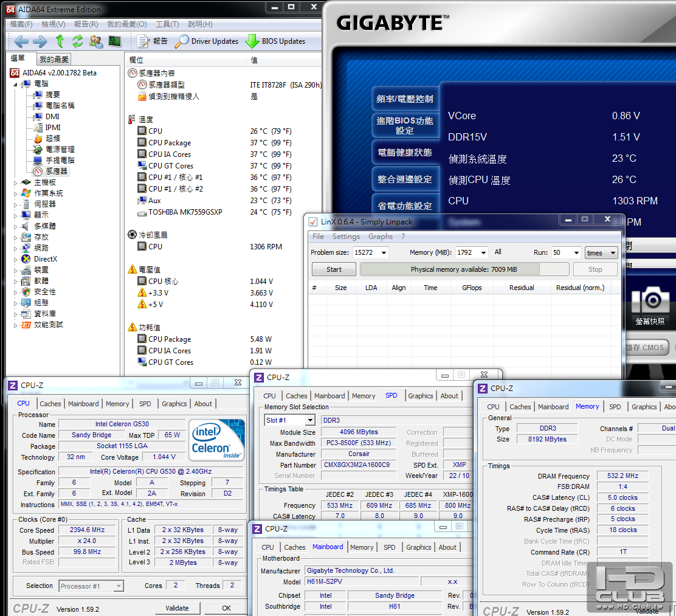Open the Slot #1 memory slot dropdown

tap(309, 420)
